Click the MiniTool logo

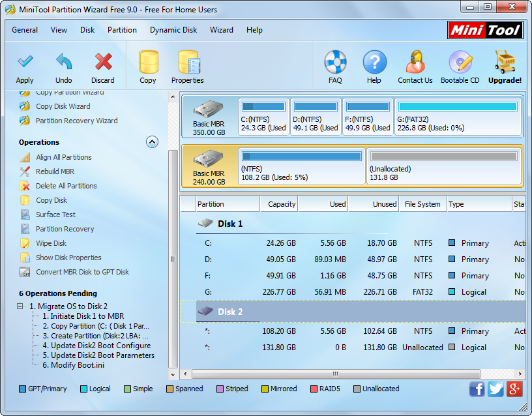485,30
